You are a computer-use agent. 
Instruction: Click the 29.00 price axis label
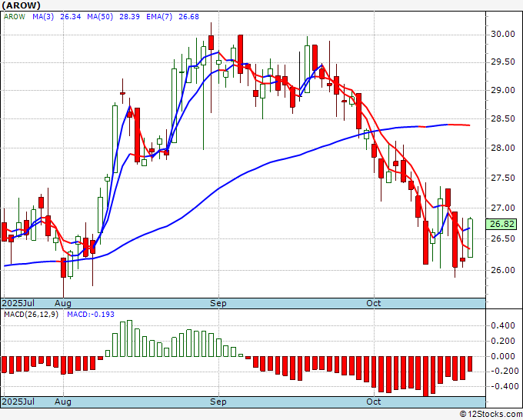(503, 91)
